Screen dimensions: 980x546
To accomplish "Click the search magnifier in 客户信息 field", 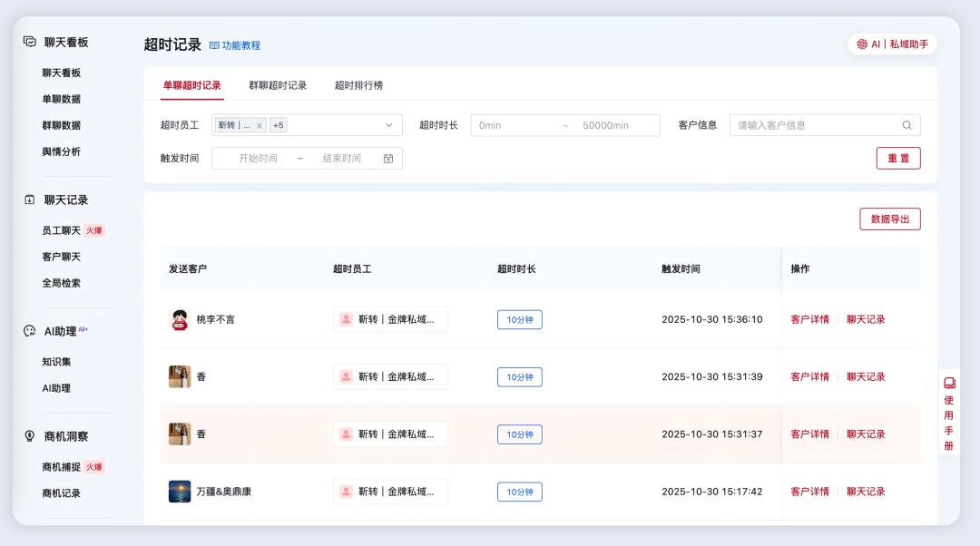I will (906, 124).
